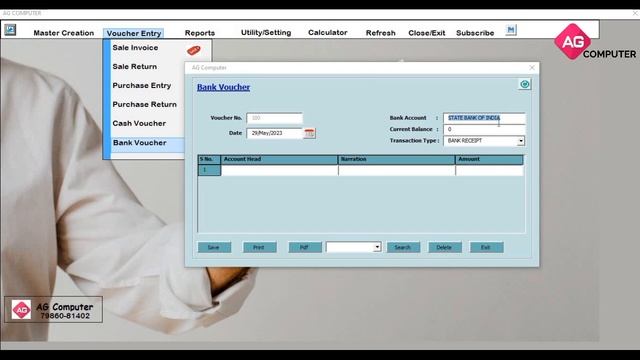This screenshot has height=360, width=640.
Task: Click the Voucher No. input field
Action: point(274,118)
